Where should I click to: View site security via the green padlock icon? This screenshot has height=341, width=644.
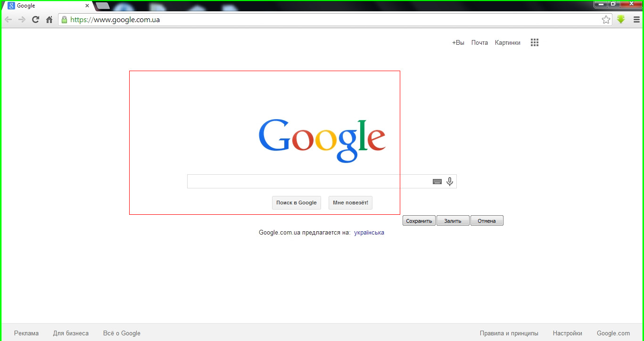(64, 20)
